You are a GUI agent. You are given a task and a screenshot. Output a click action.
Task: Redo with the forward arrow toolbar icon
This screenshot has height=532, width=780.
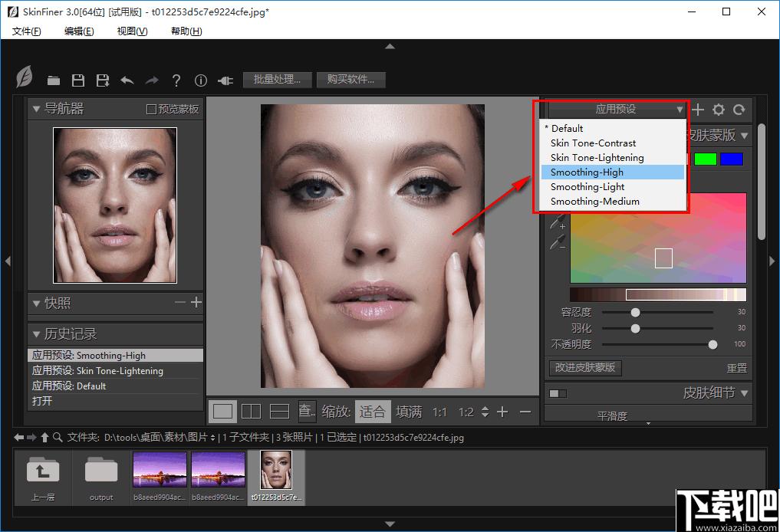(152, 80)
